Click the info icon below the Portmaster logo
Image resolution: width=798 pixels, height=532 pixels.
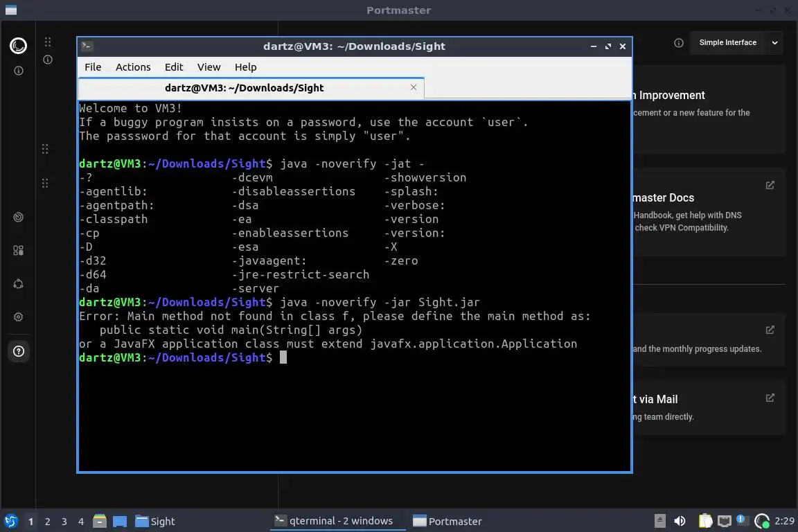click(x=18, y=71)
